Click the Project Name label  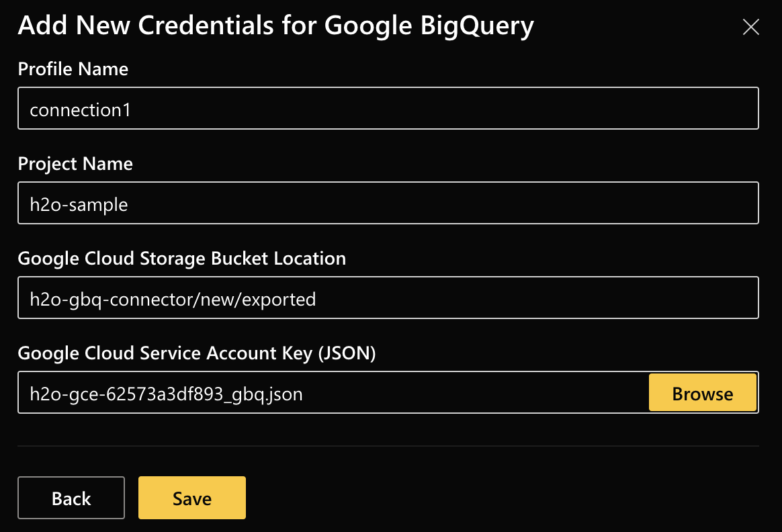click(x=75, y=163)
